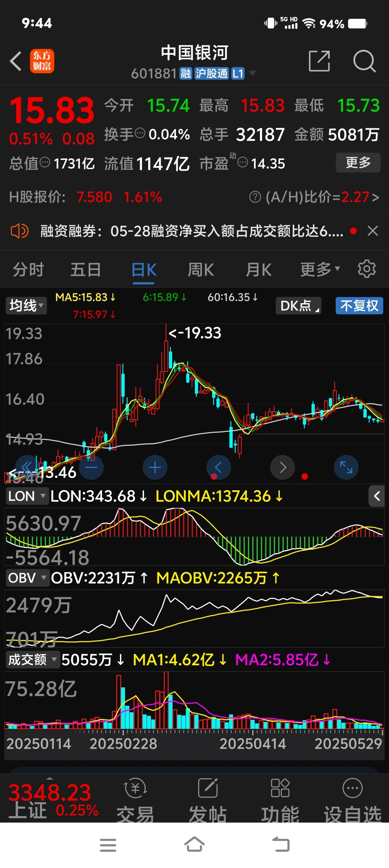Screen dimensions: 389x868
Task: Tap the LON histogram chart area
Action: pyautogui.click(x=194, y=537)
